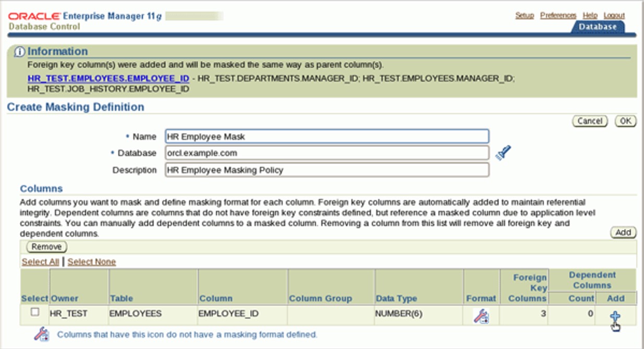Open the database search flashlight icon

click(x=503, y=153)
